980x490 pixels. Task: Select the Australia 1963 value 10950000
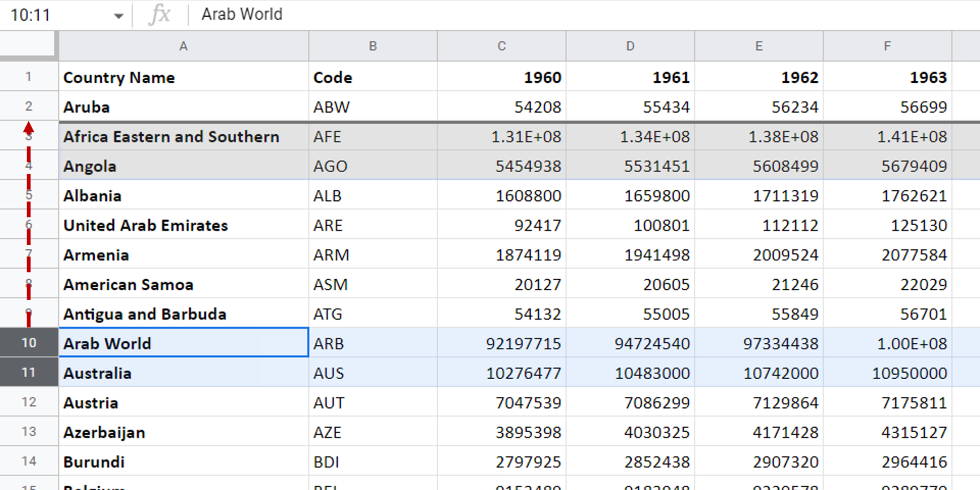(x=887, y=373)
